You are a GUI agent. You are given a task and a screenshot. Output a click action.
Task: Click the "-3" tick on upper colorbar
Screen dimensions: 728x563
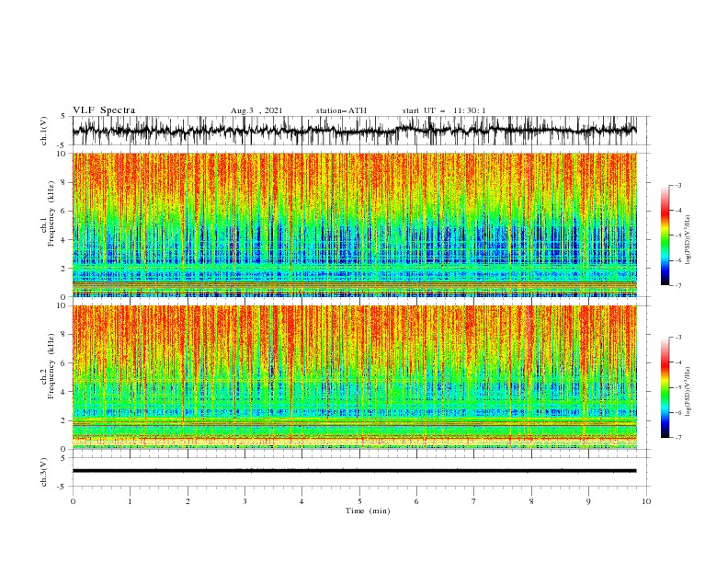pos(677,185)
